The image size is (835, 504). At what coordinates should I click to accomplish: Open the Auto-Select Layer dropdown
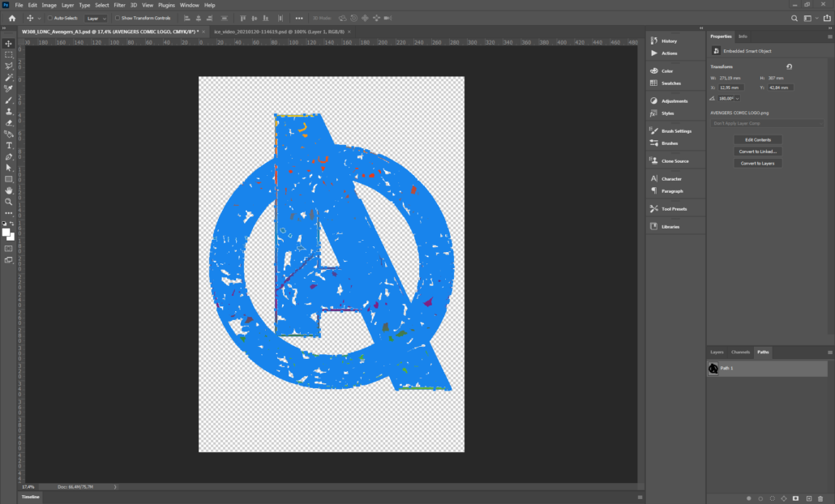pyautogui.click(x=96, y=18)
